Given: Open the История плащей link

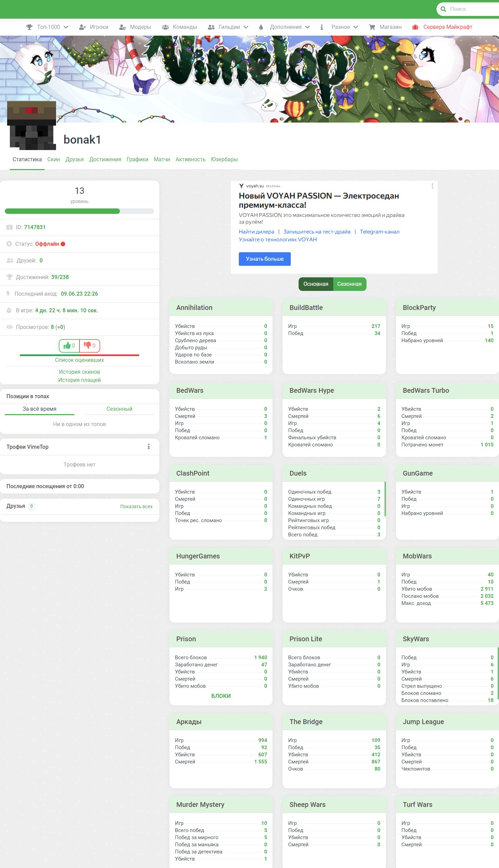Looking at the screenshot, I should pos(79,380).
